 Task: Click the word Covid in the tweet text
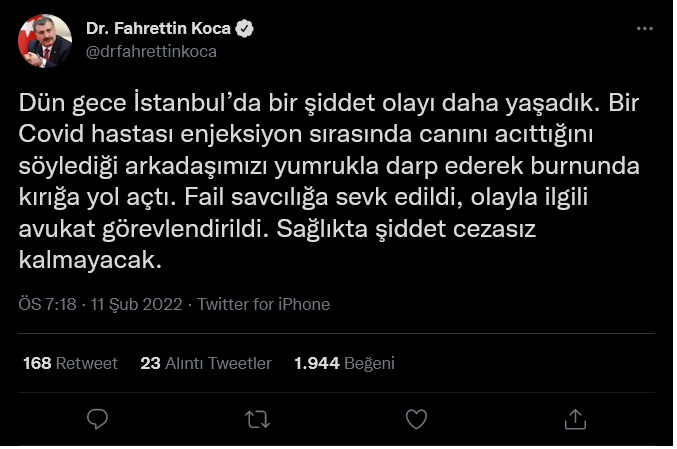(59, 134)
